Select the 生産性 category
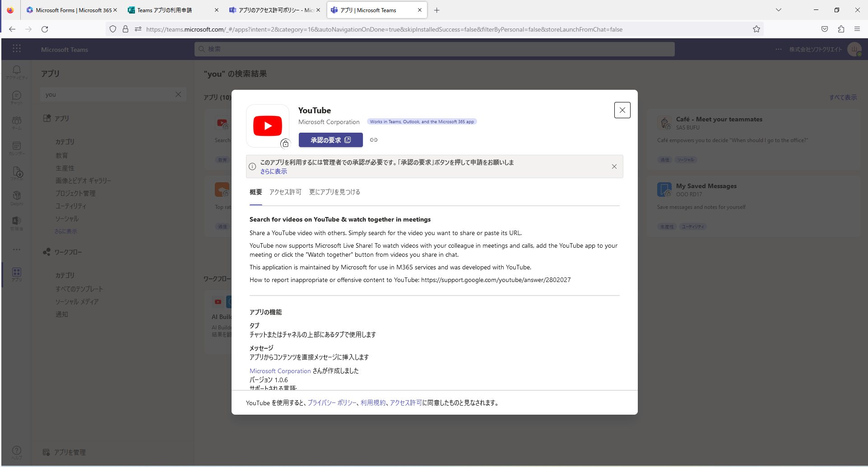Screen dimensions: 868x467 [65, 168]
